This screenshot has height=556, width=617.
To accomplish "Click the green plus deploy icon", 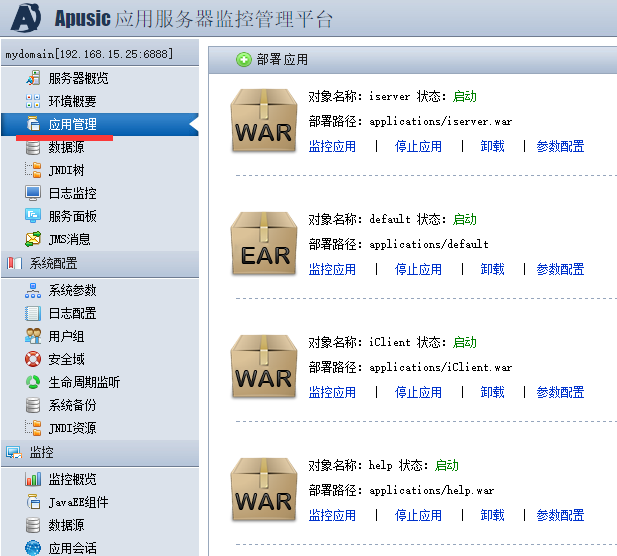I will [244, 60].
